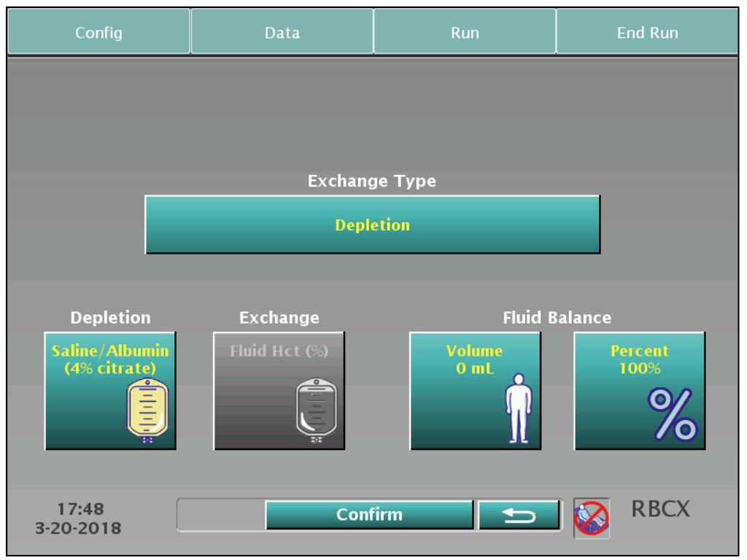Click the white patient figure icon

pos(519,408)
